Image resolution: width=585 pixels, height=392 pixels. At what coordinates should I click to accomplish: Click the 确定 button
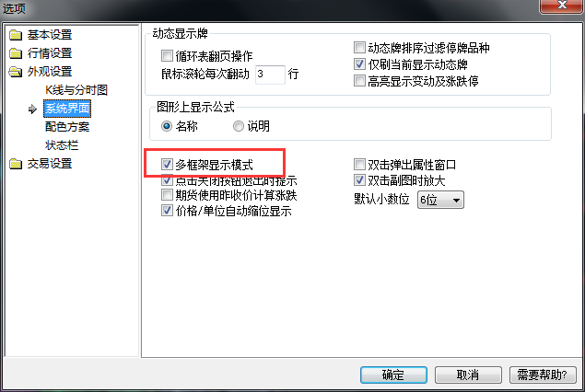[x=393, y=375]
